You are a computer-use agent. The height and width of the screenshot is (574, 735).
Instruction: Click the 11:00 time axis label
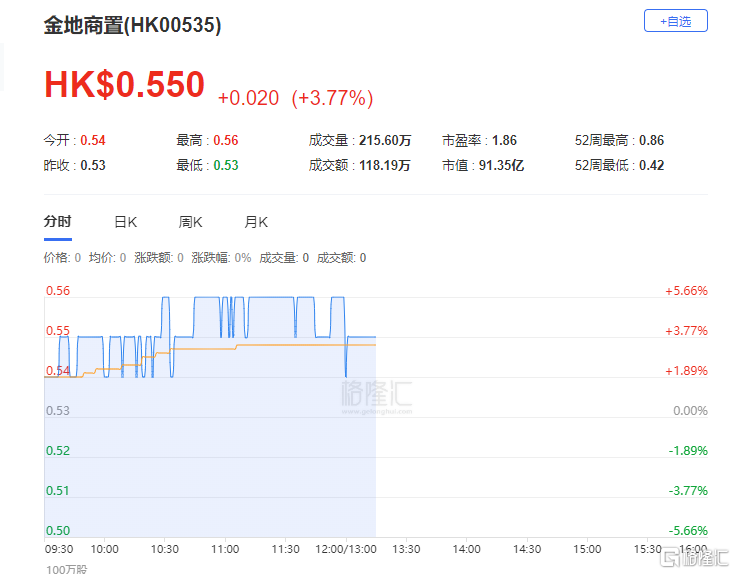point(225,549)
